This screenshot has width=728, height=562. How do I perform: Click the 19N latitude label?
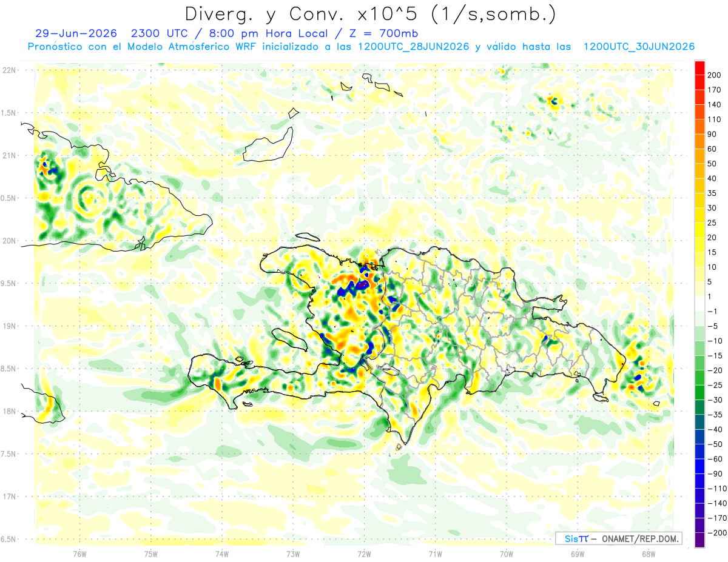pyautogui.click(x=9, y=326)
